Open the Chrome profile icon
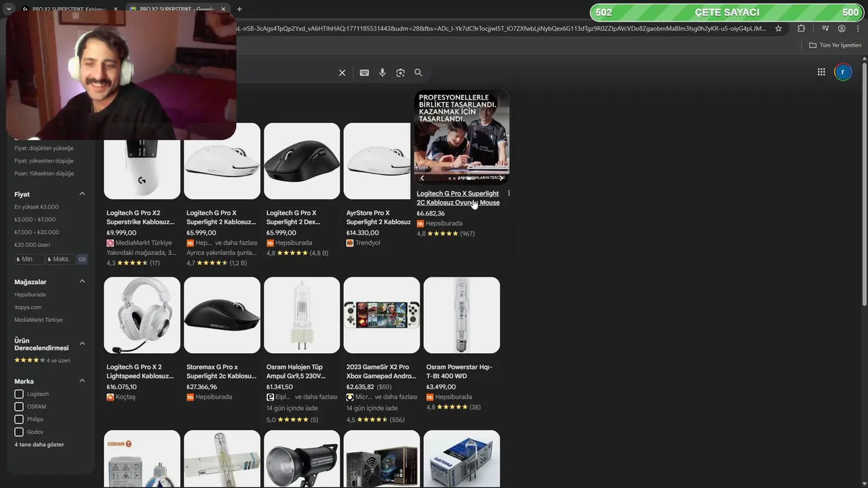868x488 pixels. pos(842,28)
